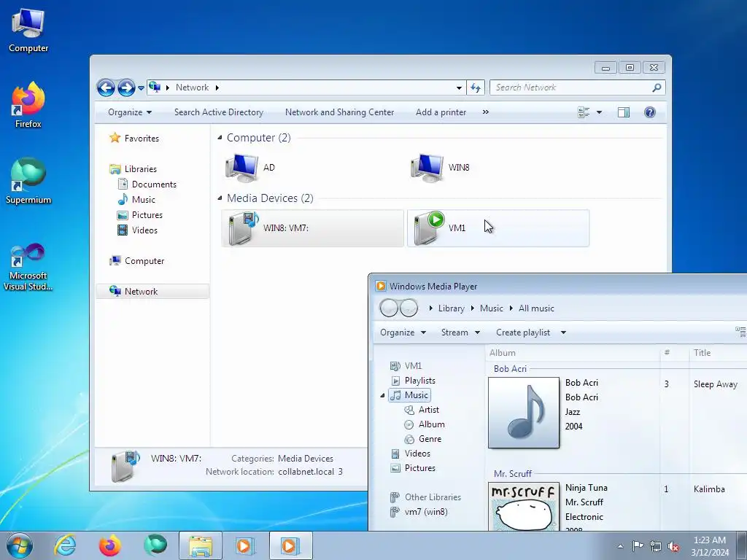Select Playlists in Media Player

coord(419,381)
